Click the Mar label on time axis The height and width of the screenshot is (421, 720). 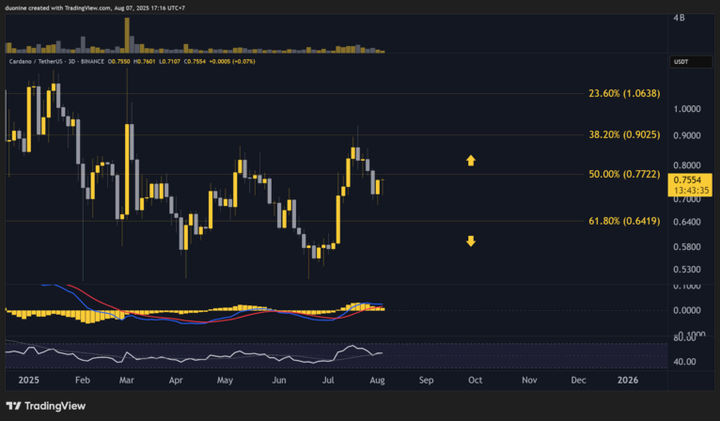(x=127, y=381)
